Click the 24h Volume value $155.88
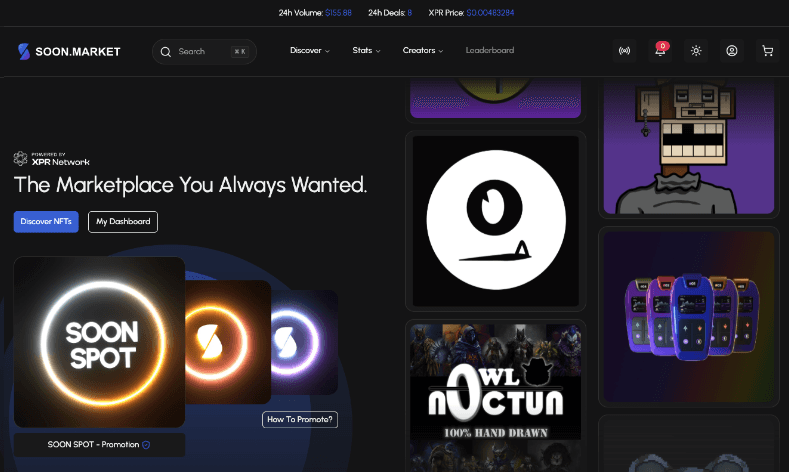 pos(338,13)
